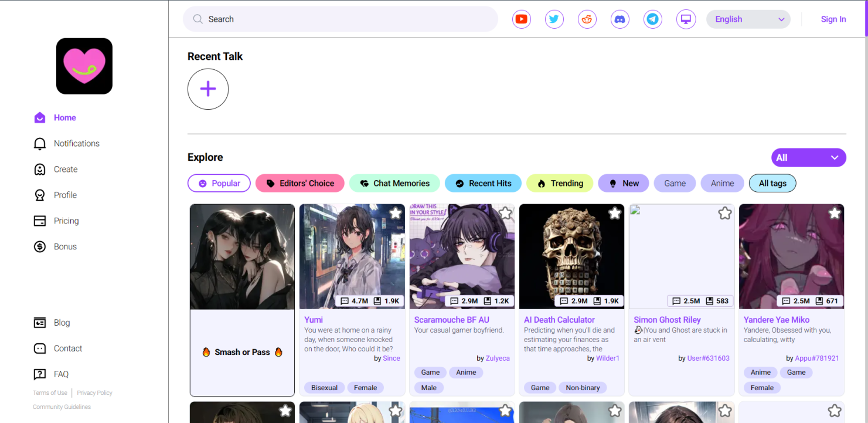Favorite the Yumi character with the star
Screen dimensions: 868x423
point(395,213)
